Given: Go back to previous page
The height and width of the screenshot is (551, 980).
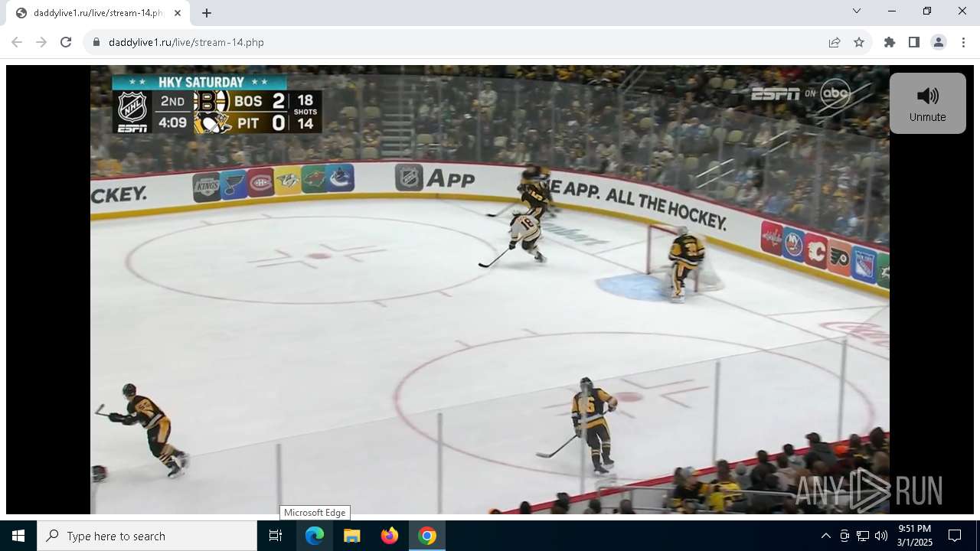Looking at the screenshot, I should pos(17,42).
